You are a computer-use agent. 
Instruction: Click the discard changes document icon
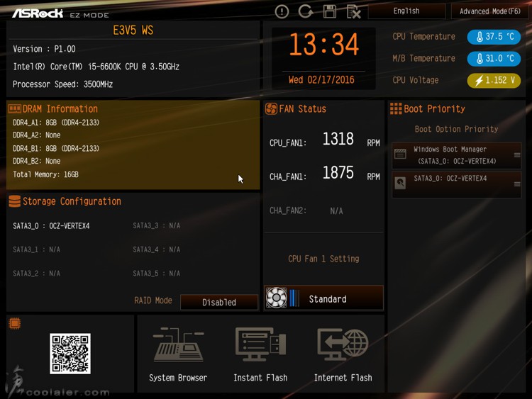click(x=353, y=12)
